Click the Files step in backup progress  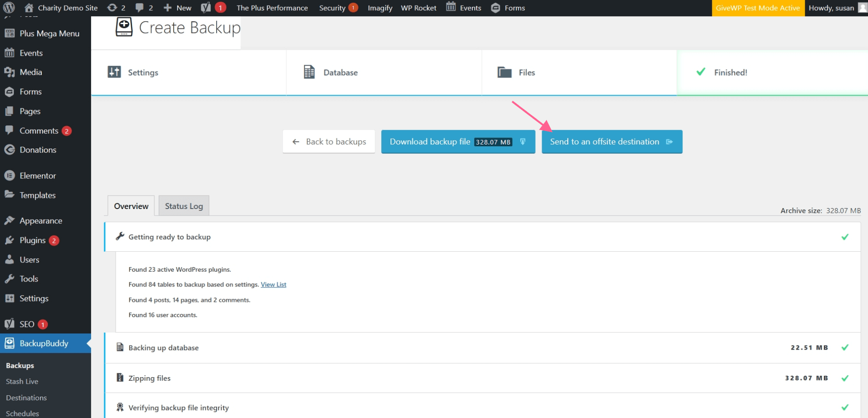pos(579,72)
